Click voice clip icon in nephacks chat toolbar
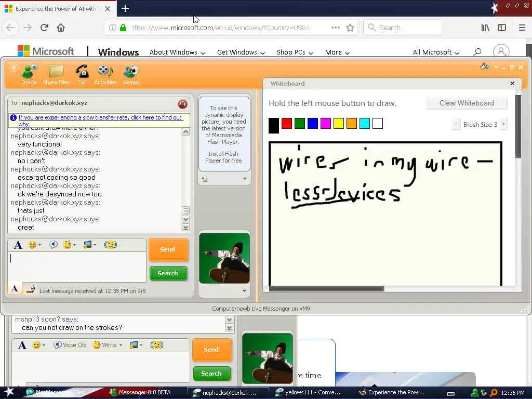 [x=54, y=245]
